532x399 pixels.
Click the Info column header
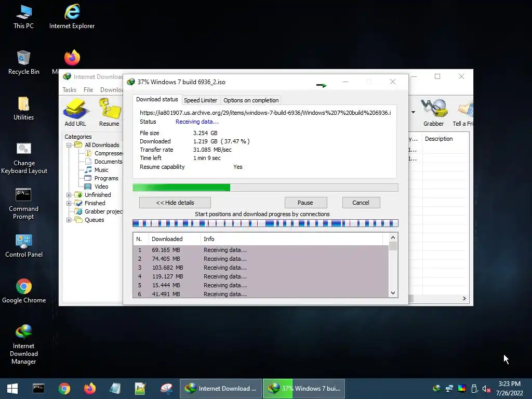[292, 239]
